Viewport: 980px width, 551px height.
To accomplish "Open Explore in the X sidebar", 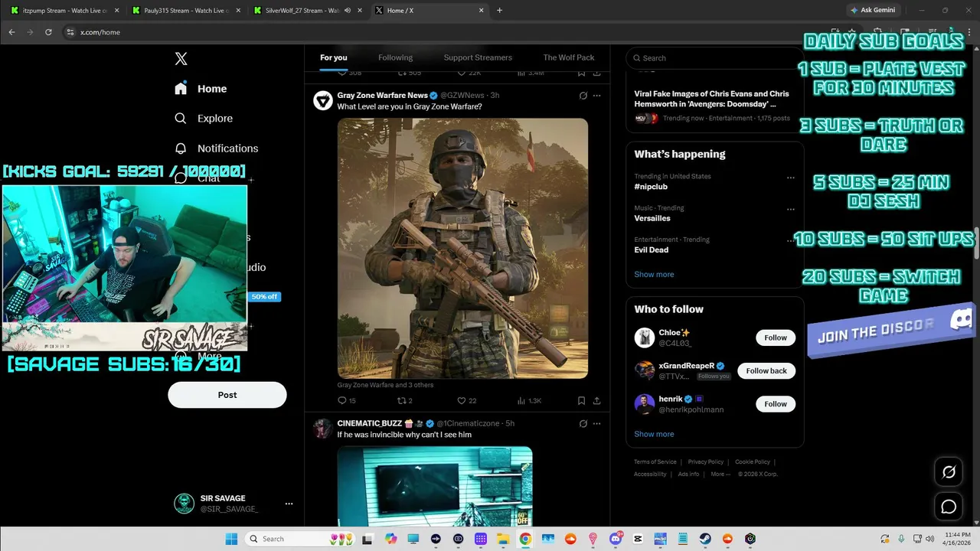I will coord(204,119).
